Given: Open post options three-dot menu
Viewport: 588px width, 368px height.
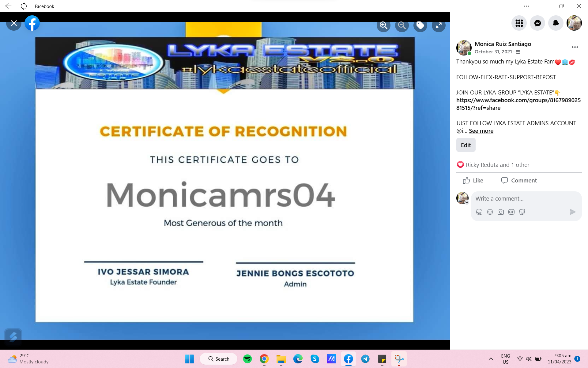Looking at the screenshot, I should tap(575, 47).
